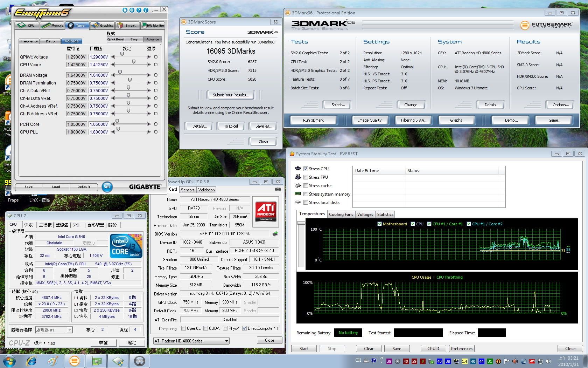Click CPU Vcore target value field 1.41250V
This screenshot has width=588, height=368.
click(x=99, y=65)
